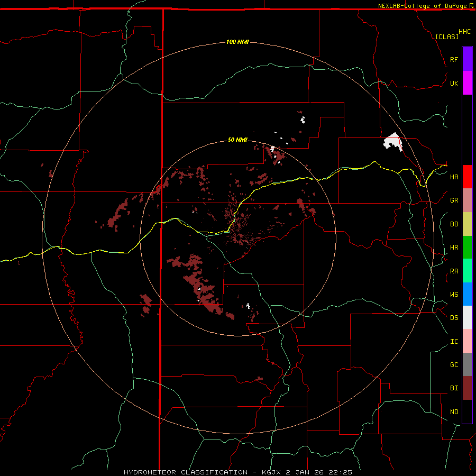The width and height of the screenshot is (476, 476).
Task: Click the 50 NMI range ring label
Action: pyautogui.click(x=237, y=140)
